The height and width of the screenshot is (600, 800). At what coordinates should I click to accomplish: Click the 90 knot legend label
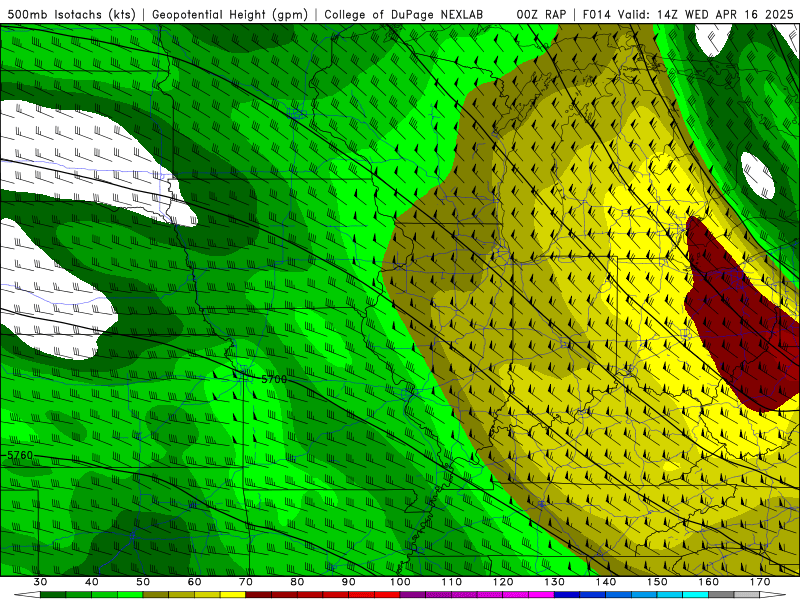349,582
